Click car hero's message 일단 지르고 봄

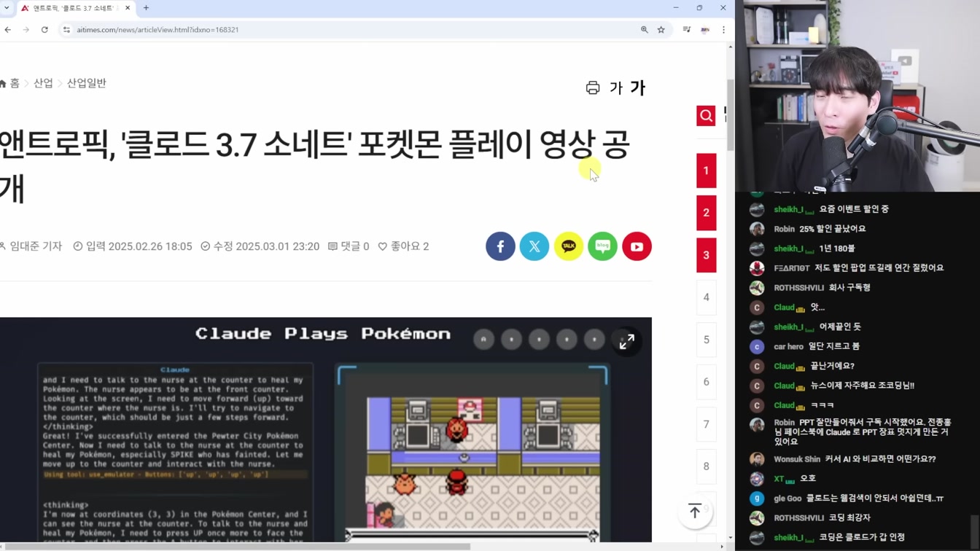click(833, 346)
